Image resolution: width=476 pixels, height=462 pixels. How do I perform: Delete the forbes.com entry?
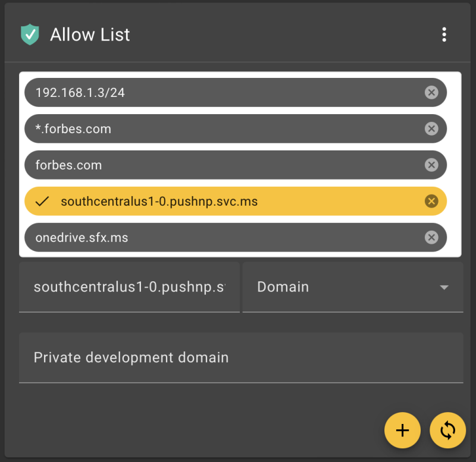click(431, 165)
